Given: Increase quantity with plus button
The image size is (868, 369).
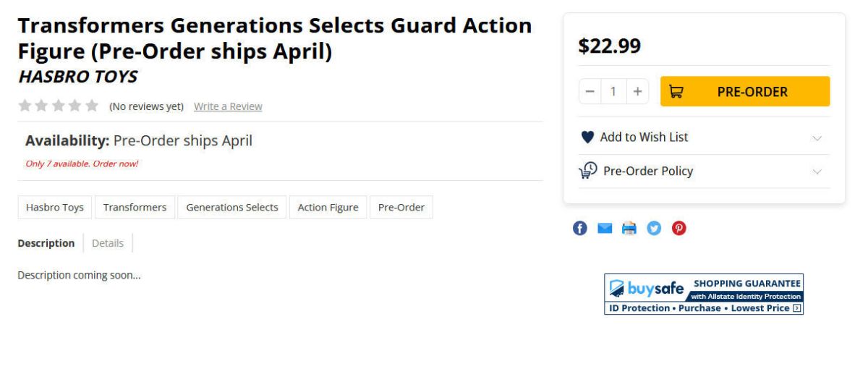Looking at the screenshot, I should (x=637, y=92).
